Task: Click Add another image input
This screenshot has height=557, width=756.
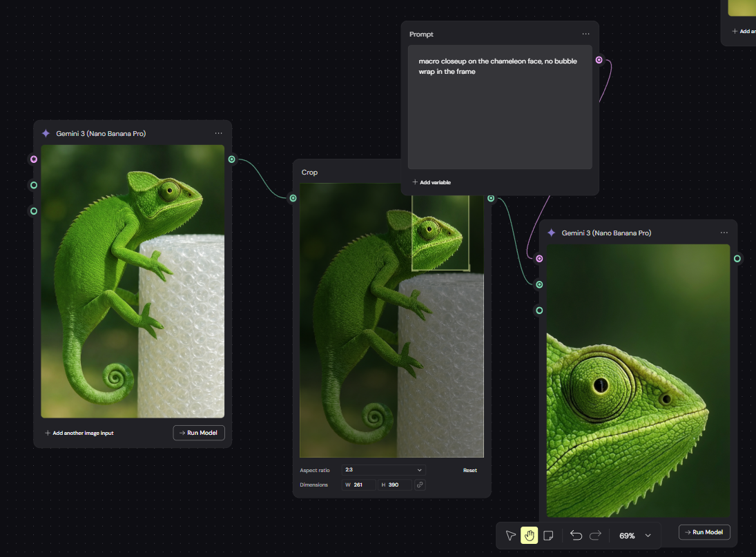Action: point(79,433)
